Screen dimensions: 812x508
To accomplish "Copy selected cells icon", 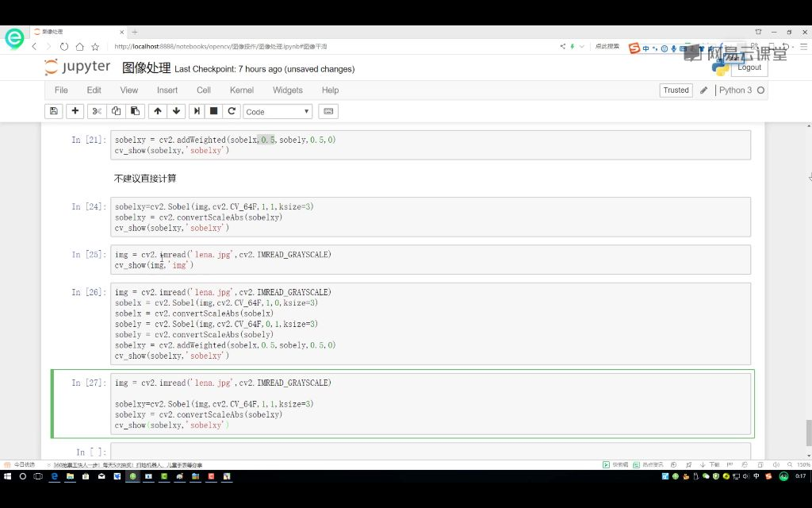I will (x=116, y=111).
